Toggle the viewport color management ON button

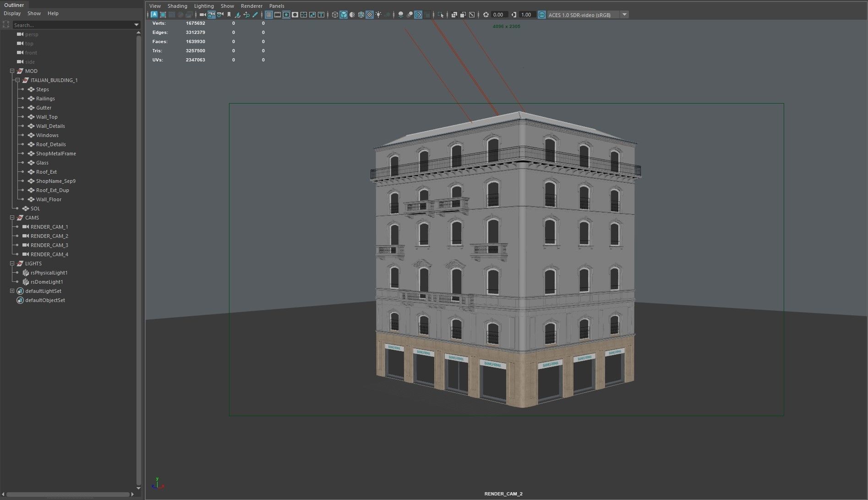pyautogui.click(x=541, y=15)
